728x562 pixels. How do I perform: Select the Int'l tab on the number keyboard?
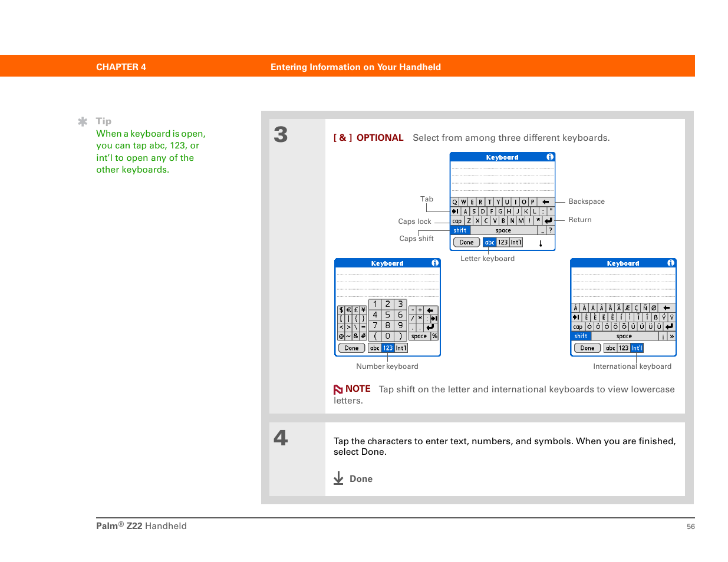[x=401, y=348]
